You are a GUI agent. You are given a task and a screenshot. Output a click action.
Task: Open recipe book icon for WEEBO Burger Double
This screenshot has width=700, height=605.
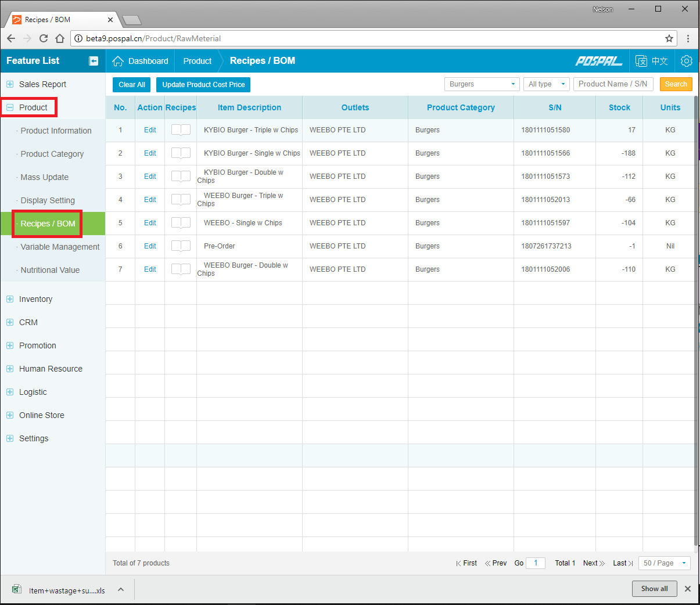pos(181,269)
